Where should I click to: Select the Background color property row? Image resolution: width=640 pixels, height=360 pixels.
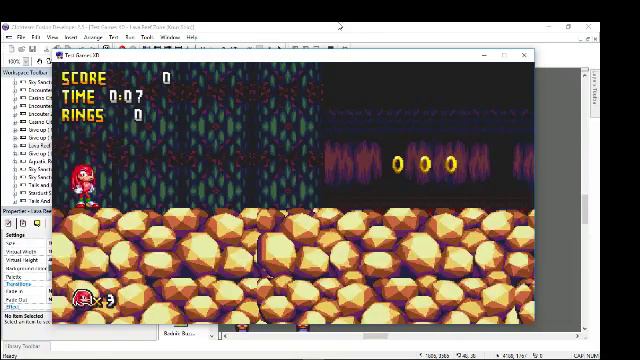point(28,269)
